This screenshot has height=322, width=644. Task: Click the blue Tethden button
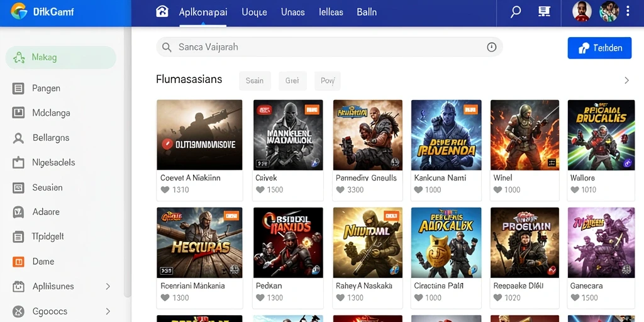click(599, 48)
